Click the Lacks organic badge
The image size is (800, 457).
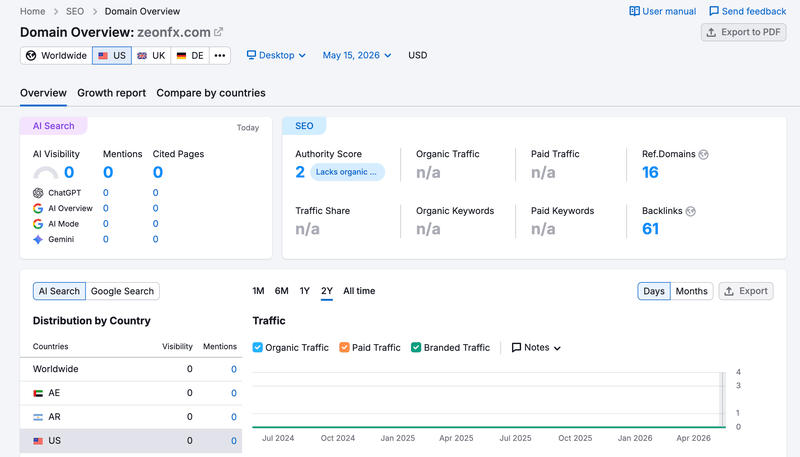[x=347, y=172]
